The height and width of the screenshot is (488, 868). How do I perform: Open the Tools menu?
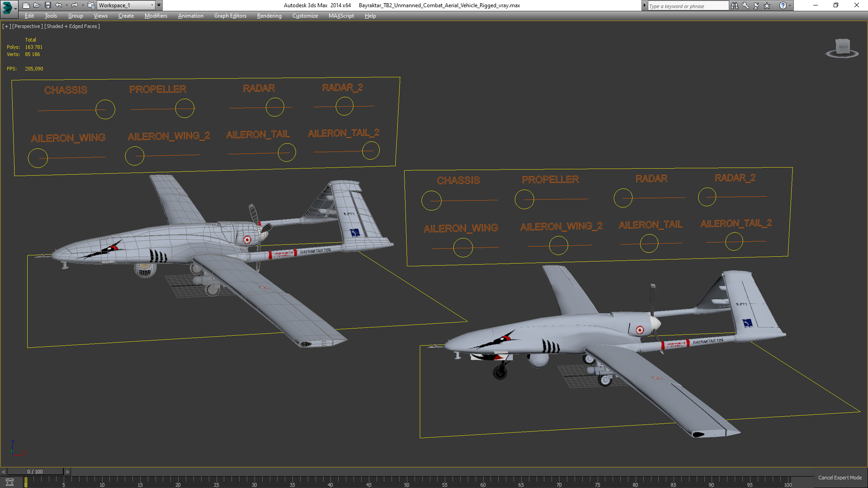point(51,16)
